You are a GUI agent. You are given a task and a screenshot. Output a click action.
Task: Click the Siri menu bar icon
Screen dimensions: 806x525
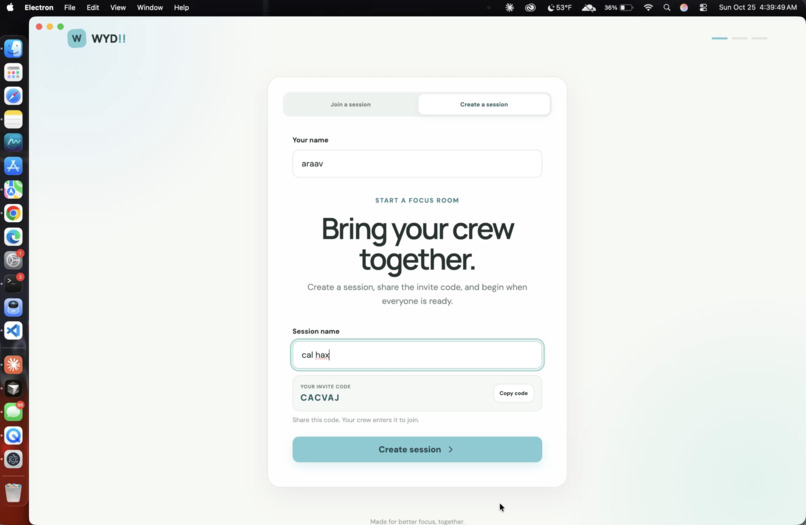coord(684,7)
